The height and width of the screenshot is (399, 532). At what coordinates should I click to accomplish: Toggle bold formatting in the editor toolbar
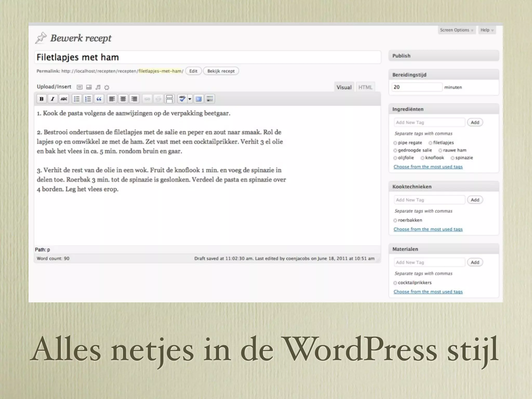tap(41, 99)
